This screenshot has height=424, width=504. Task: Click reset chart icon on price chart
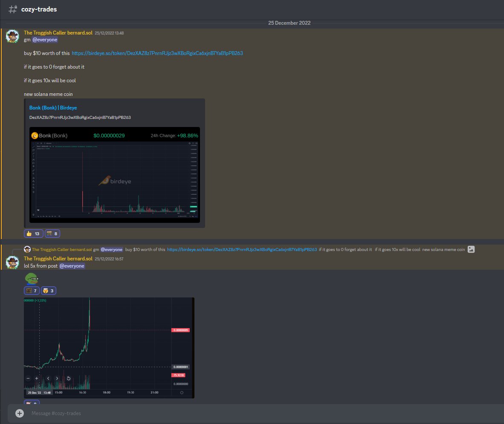click(69, 378)
